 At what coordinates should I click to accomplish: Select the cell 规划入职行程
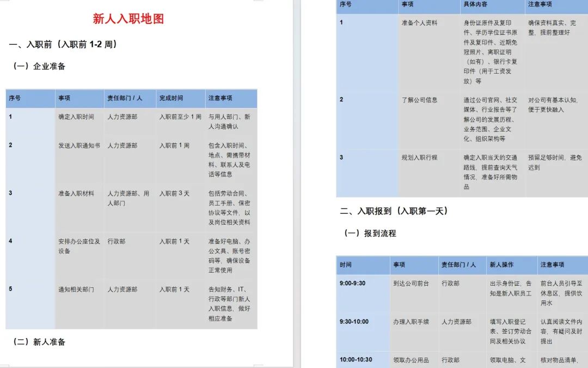pos(419,158)
